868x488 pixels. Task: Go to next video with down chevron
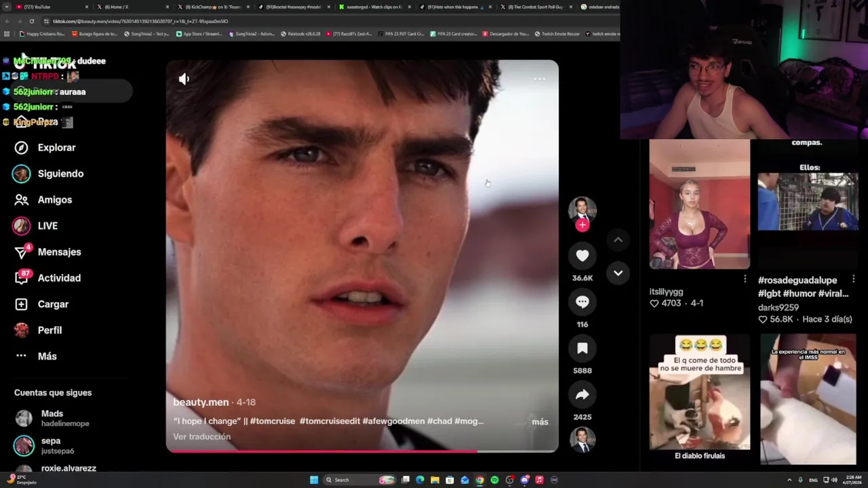click(618, 272)
